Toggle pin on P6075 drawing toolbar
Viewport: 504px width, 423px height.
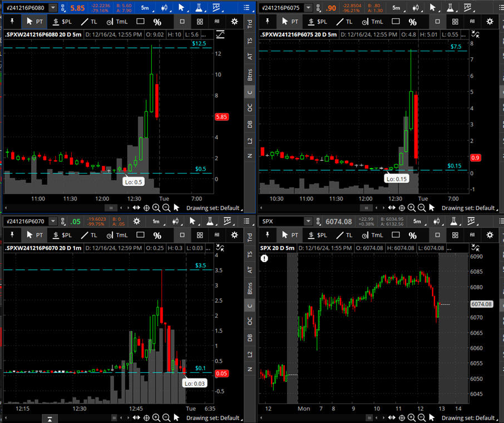[x=268, y=22]
